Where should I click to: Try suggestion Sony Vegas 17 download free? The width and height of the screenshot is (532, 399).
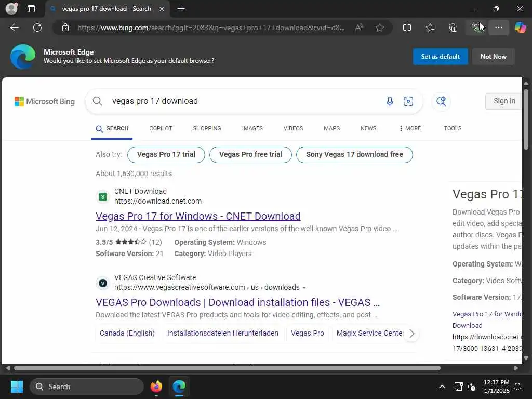click(354, 155)
